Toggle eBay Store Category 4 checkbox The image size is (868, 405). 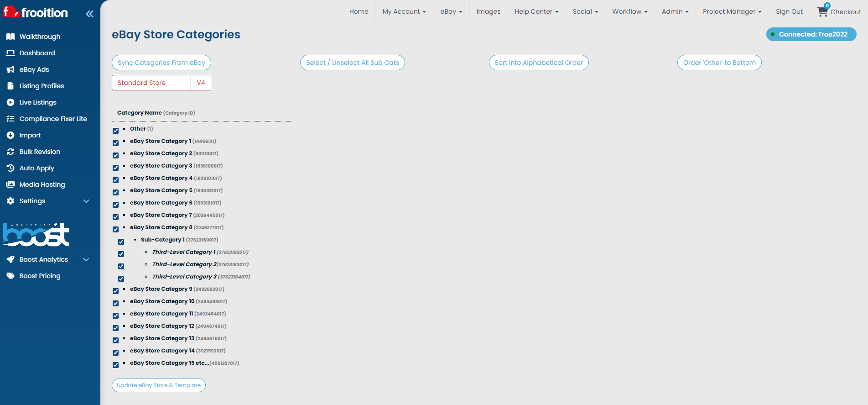click(115, 180)
